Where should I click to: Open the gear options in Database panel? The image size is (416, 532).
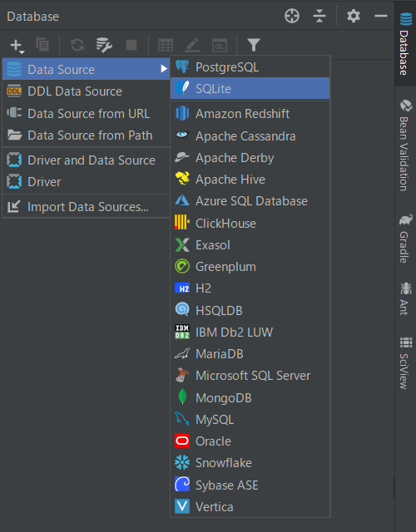pos(353,16)
